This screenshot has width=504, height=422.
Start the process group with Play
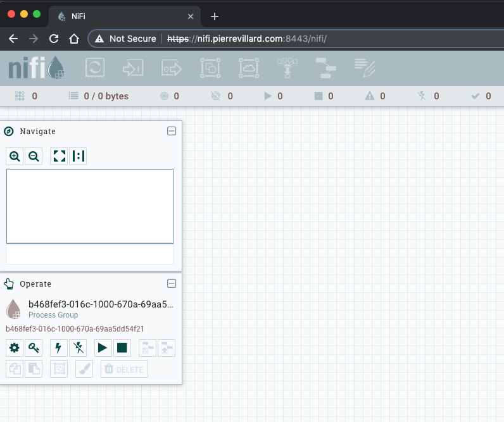[x=103, y=347]
